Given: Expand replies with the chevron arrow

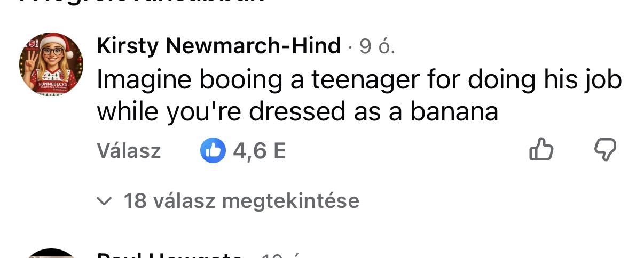Looking at the screenshot, I should point(105,201).
